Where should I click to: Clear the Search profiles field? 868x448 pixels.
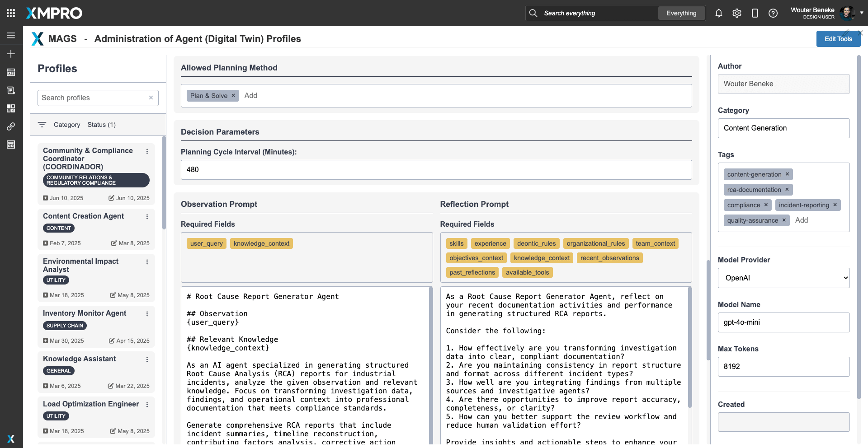click(151, 98)
